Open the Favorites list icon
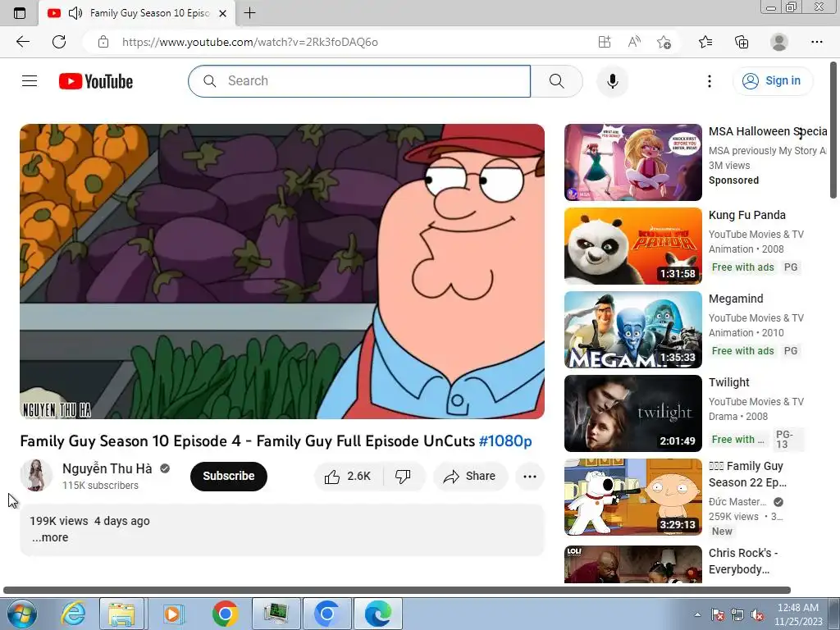This screenshot has width=840, height=630. click(x=705, y=42)
